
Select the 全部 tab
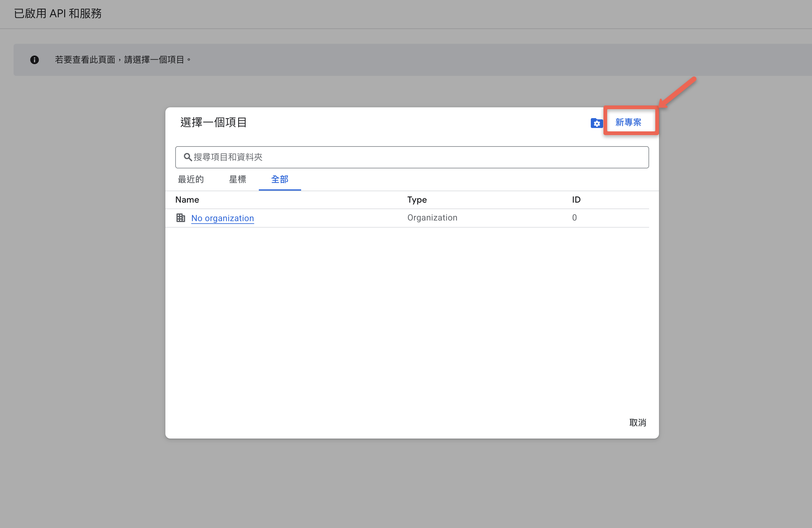[280, 179]
